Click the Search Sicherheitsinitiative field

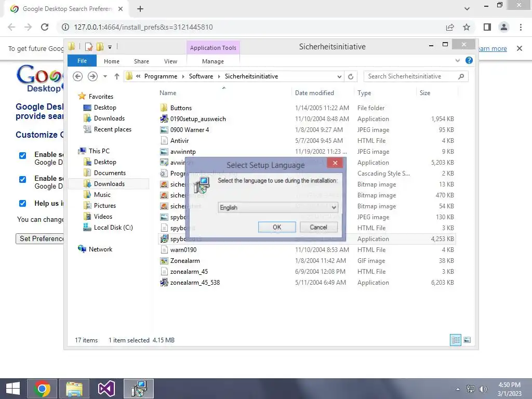416,76
